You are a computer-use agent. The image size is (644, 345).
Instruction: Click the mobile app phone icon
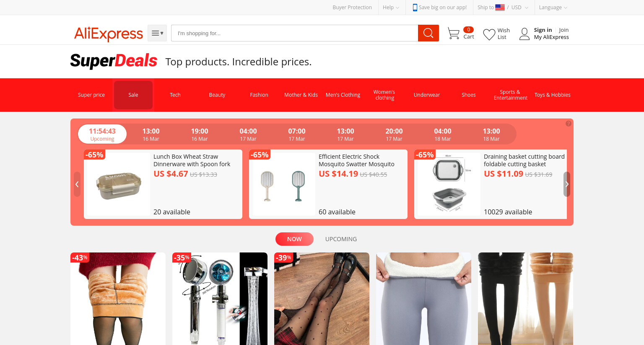[415, 7]
